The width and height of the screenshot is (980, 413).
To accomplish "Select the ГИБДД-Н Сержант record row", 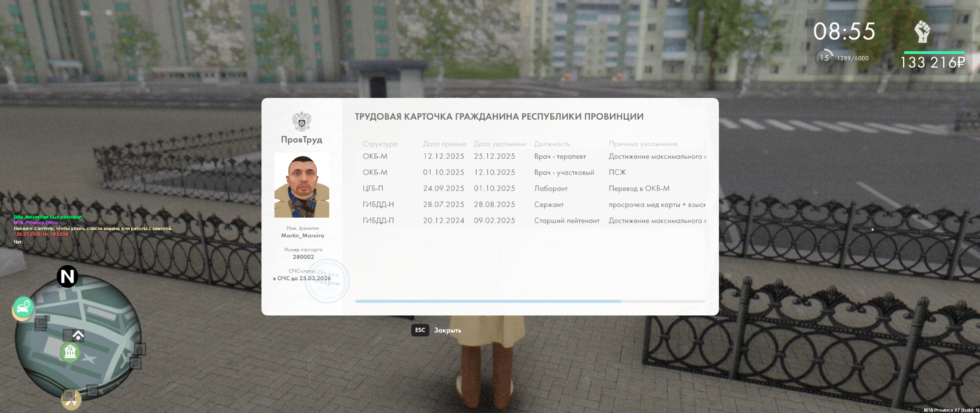I will [530, 205].
